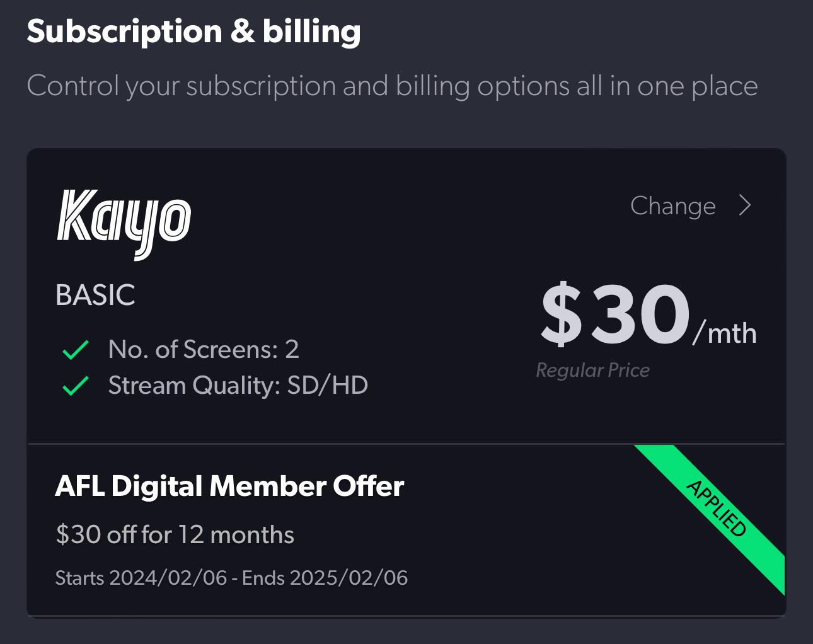Select the $30 off for 12 months offer
Image resolution: width=813 pixels, height=644 pixels.
(175, 534)
